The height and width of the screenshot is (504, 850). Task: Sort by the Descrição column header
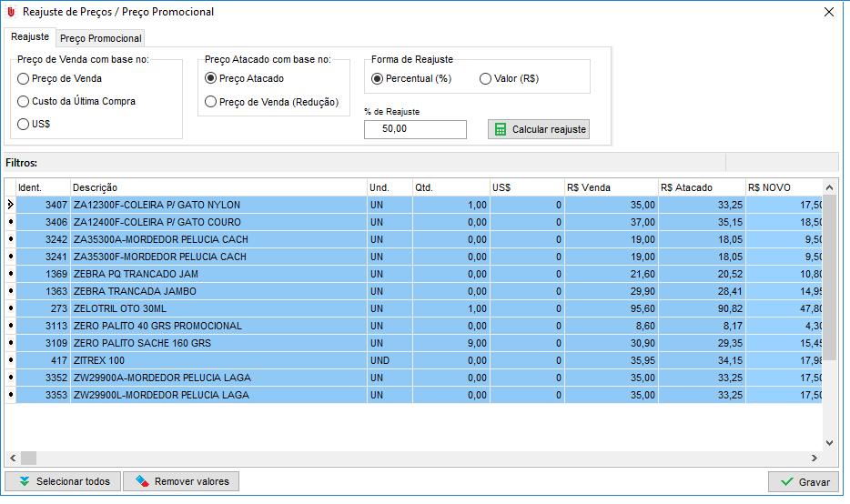(218, 187)
